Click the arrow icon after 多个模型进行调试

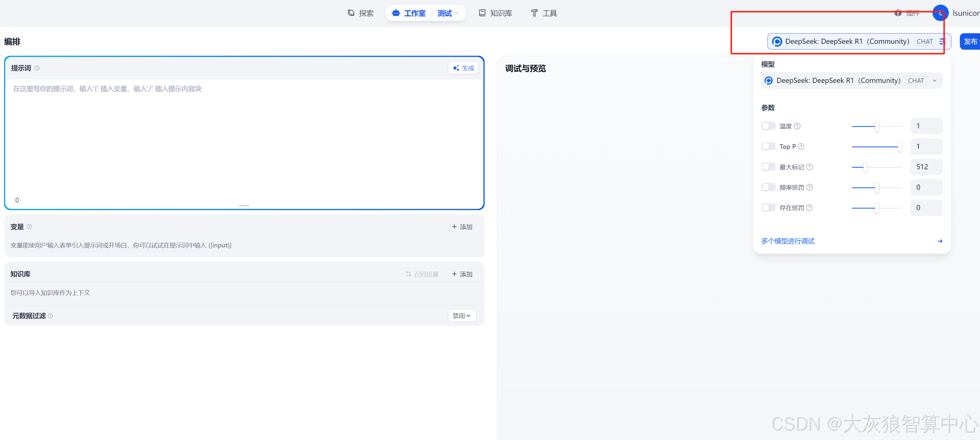click(940, 241)
